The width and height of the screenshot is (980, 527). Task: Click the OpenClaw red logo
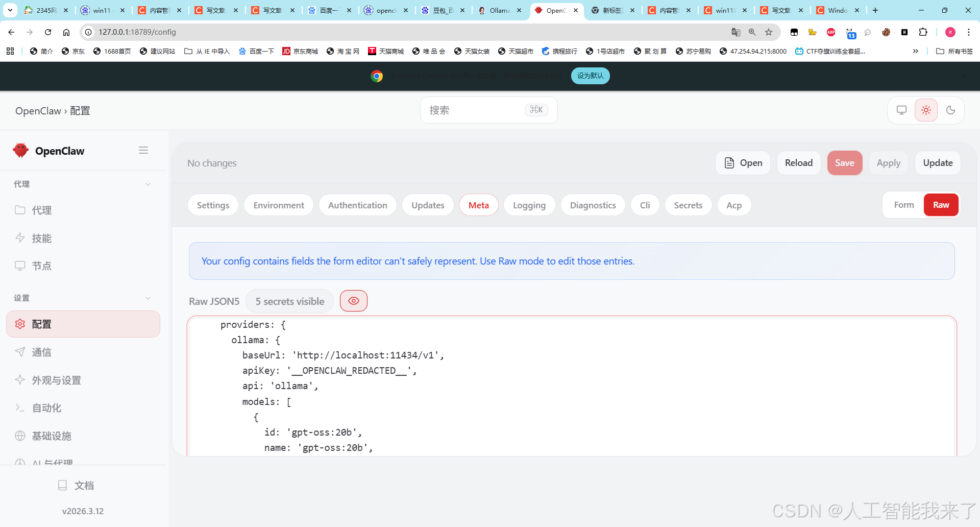click(x=21, y=150)
